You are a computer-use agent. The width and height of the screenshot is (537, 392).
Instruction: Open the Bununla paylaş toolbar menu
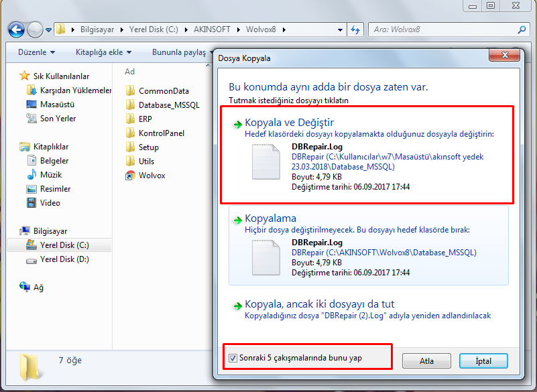(181, 52)
